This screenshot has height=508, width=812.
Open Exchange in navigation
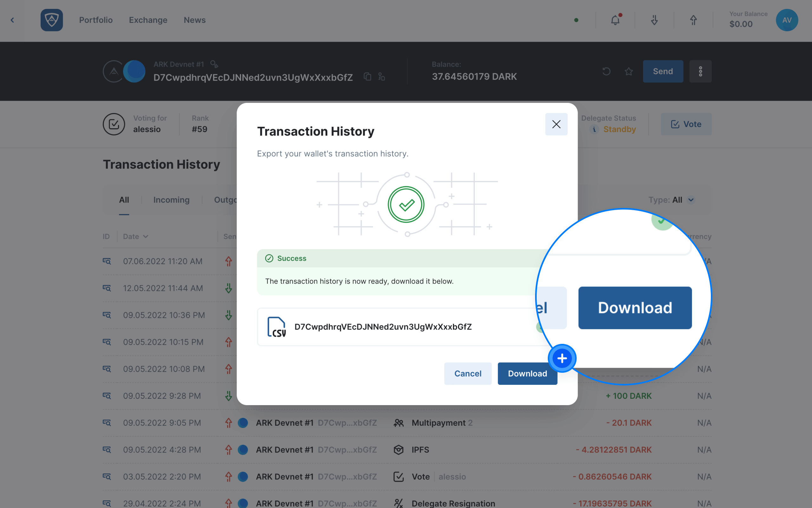coord(148,20)
